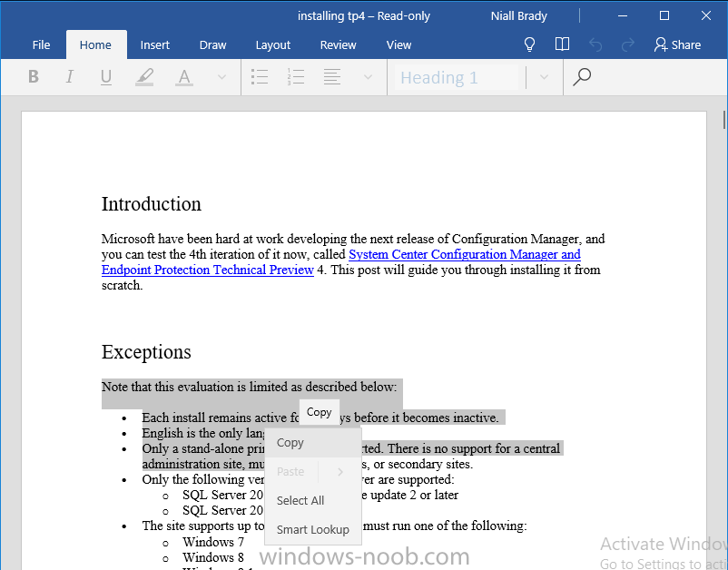
Task: Apply bulleted list
Action: tap(260, 76)
